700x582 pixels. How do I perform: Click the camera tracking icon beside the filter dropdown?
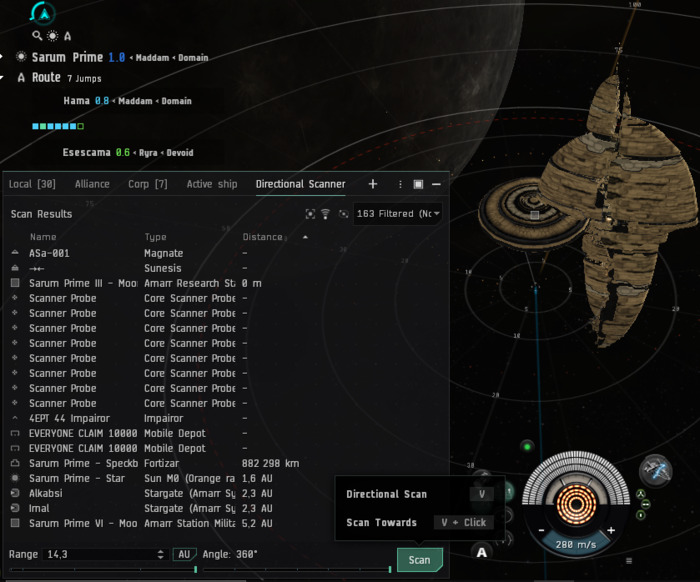pos(343,214)
